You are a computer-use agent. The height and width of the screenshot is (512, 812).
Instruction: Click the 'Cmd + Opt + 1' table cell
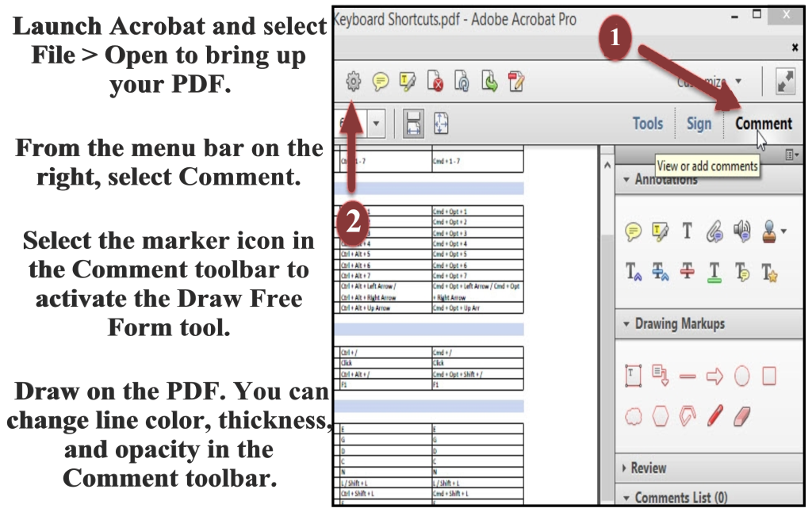tap(477, 211)
